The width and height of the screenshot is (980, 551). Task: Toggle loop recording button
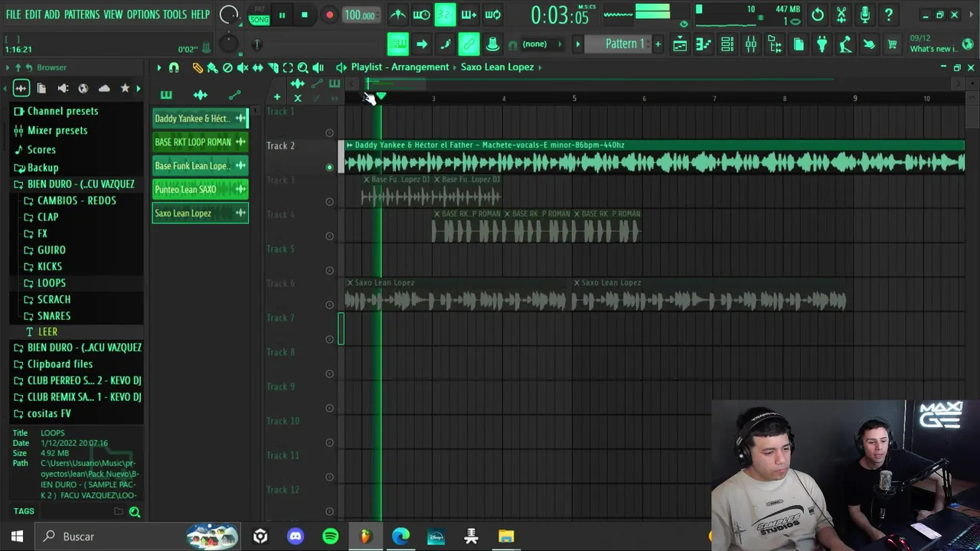click(493, 15)
